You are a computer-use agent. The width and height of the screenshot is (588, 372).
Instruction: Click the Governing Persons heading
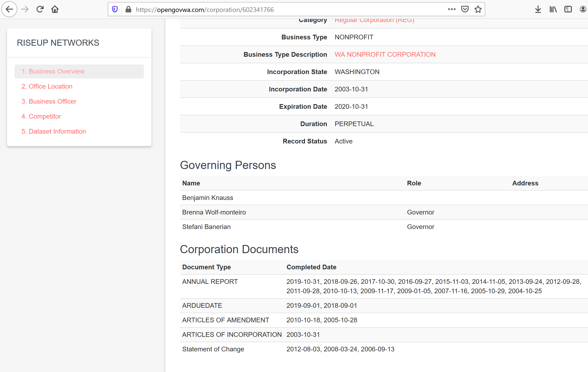[228, 165]
